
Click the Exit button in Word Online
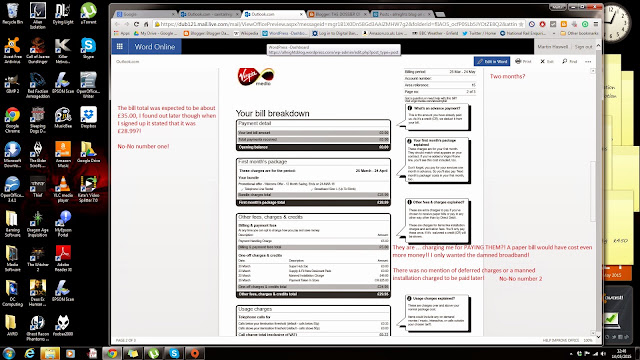(x=547, y=62)
